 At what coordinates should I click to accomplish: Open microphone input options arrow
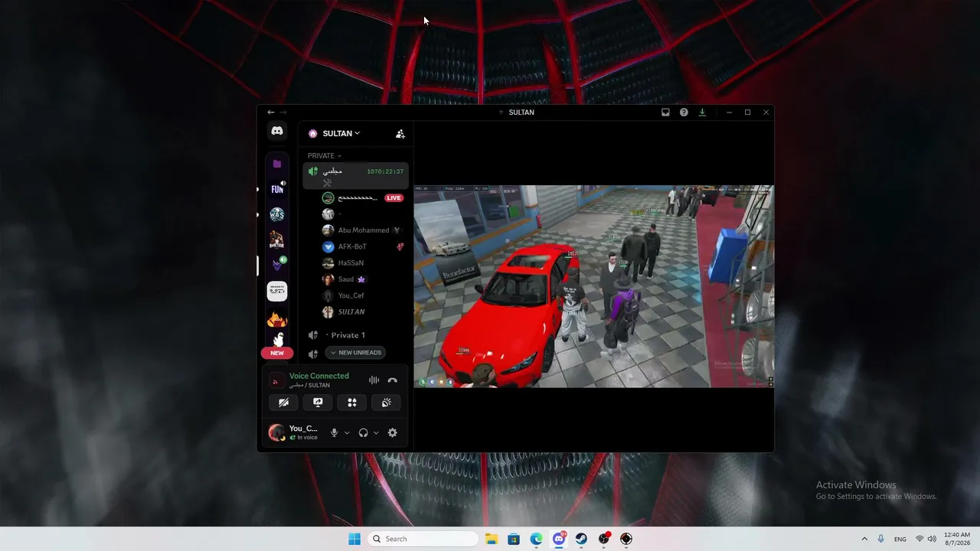[347, 432]
